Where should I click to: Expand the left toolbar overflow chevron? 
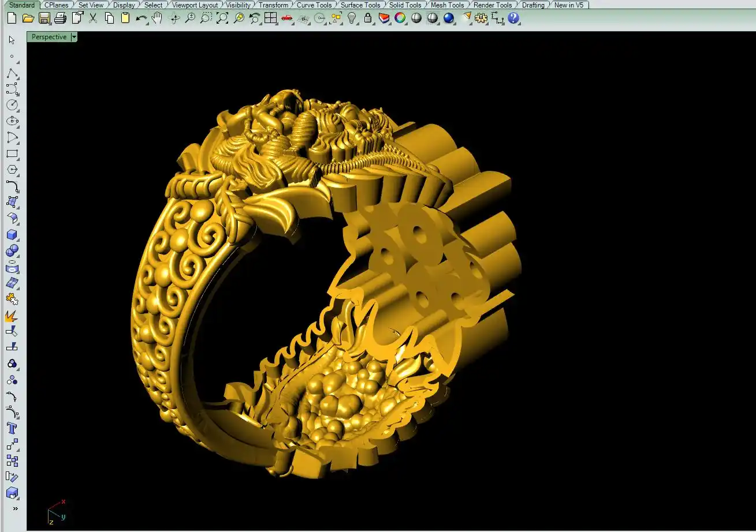15,508
